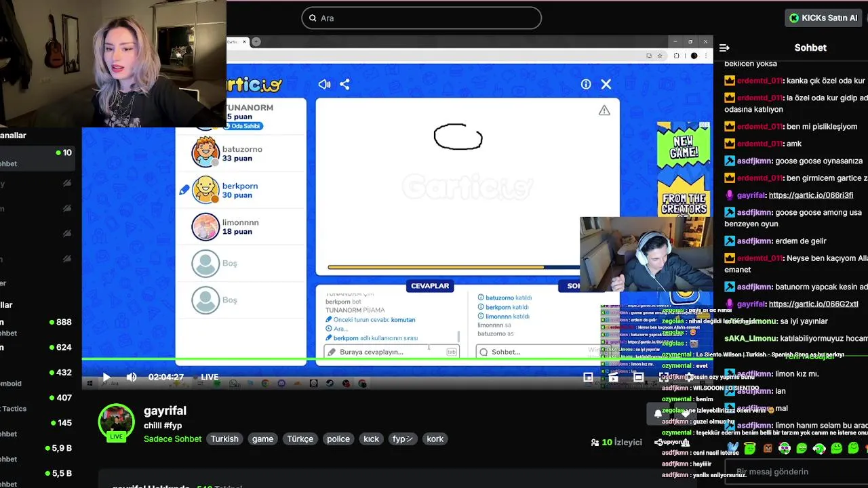The image size is (868, 488).
Task: Toggle notification bell for gayrifal
Action: [x=658, y=413]
